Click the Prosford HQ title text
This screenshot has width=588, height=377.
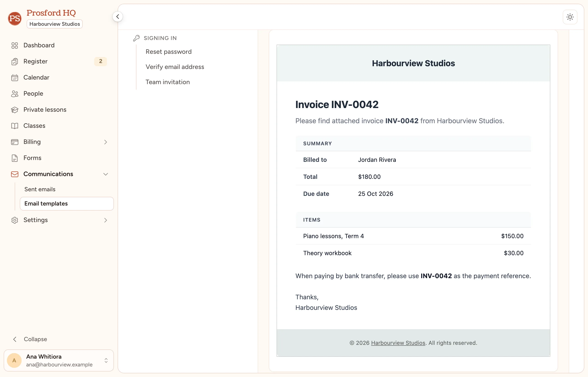51,13
